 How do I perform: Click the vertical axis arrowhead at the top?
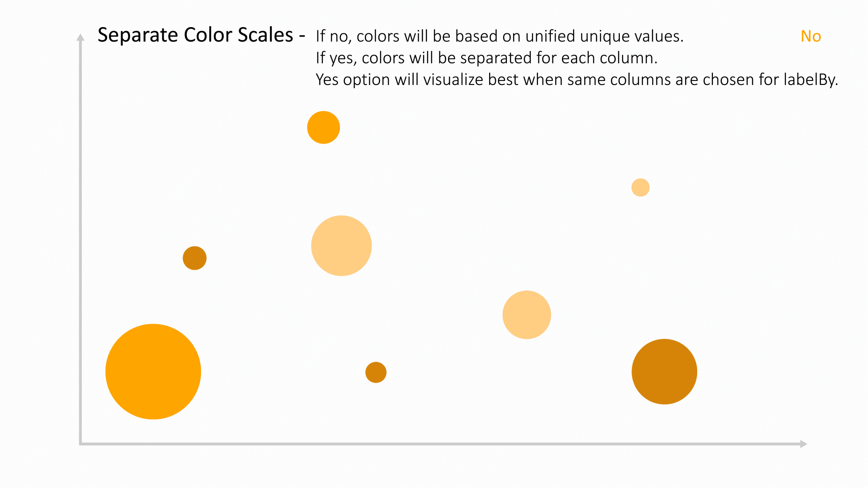click(x=80, y=37)
